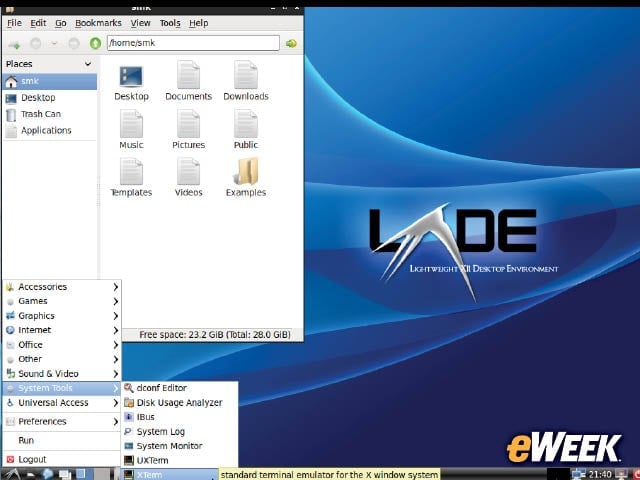640x480 pixels.
Task: Select Applications in Places sidebar
Action: point(50,131)
